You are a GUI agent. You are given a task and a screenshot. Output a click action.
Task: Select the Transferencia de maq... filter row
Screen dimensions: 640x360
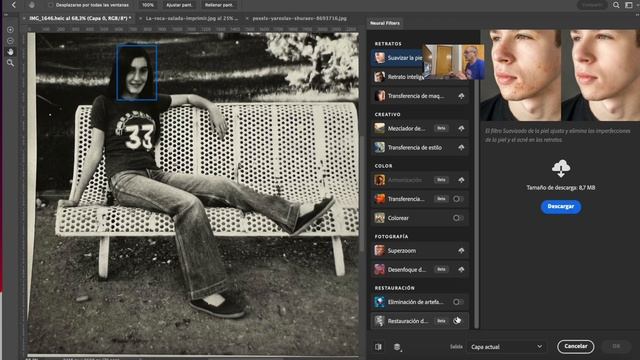tap(420, 96)
